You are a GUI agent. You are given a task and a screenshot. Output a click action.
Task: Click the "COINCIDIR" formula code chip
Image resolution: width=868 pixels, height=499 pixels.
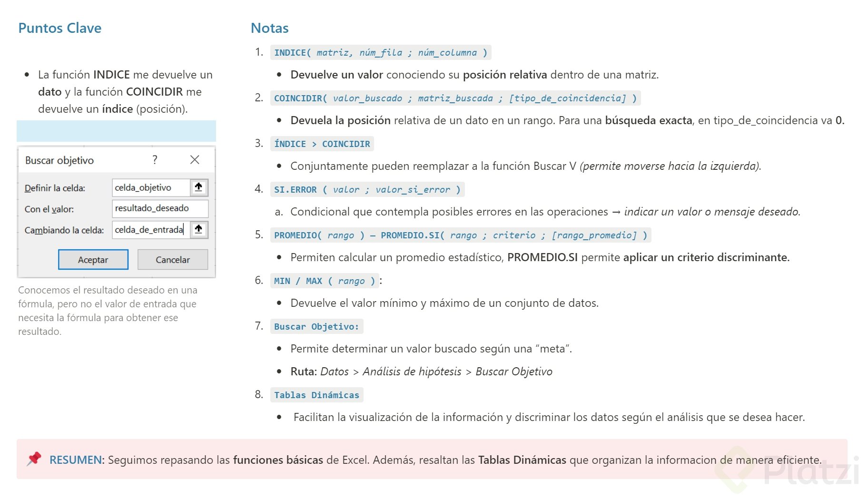coord(298,98)
